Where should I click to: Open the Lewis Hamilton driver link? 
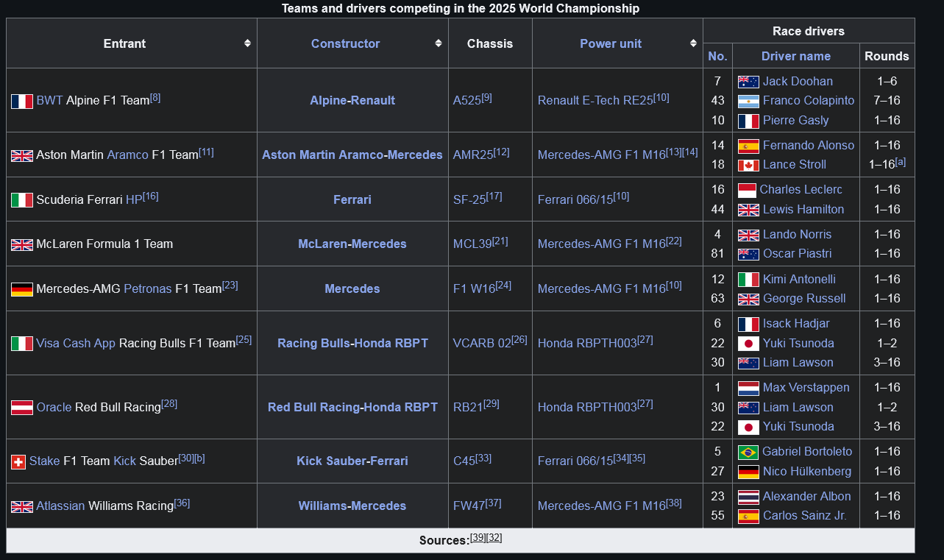tap(803, 210)
